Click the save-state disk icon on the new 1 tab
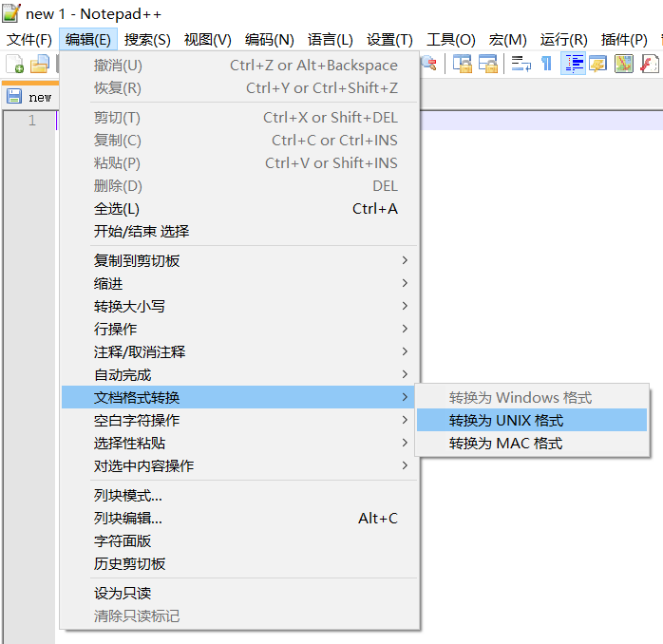This screenshot has width=663, height=644. tap(14, 96)
